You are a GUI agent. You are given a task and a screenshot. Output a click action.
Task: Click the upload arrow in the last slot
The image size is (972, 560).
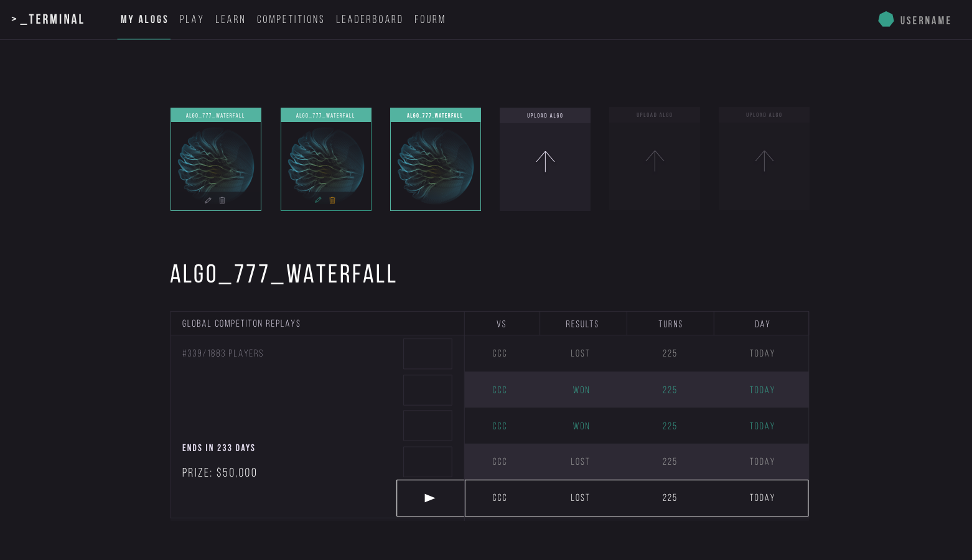(x=764, y=161)
